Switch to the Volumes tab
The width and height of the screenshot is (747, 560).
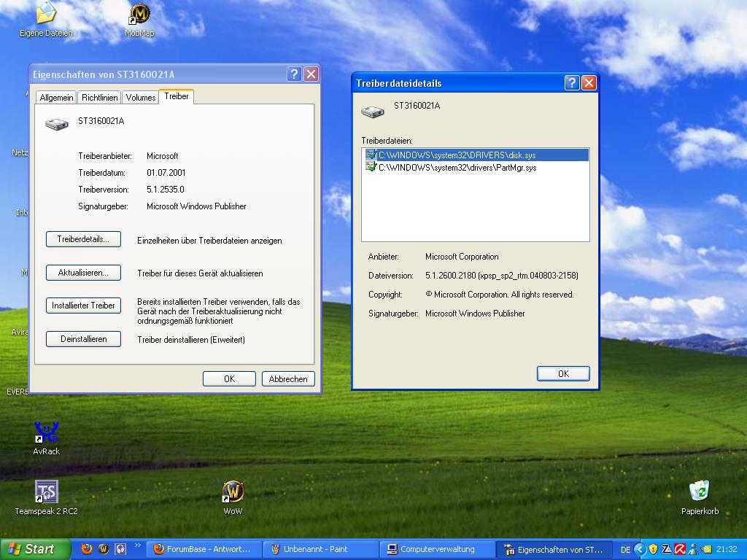coord(141,98)
